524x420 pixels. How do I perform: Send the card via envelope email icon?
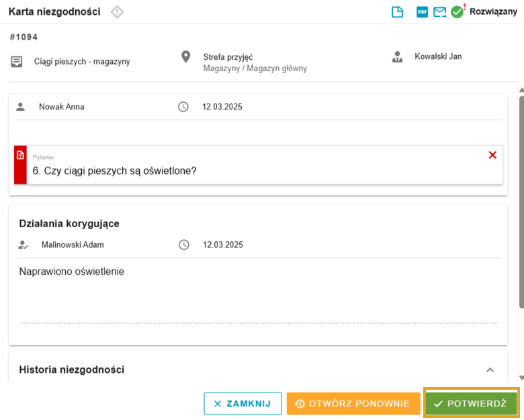click(x=440, y=12)
